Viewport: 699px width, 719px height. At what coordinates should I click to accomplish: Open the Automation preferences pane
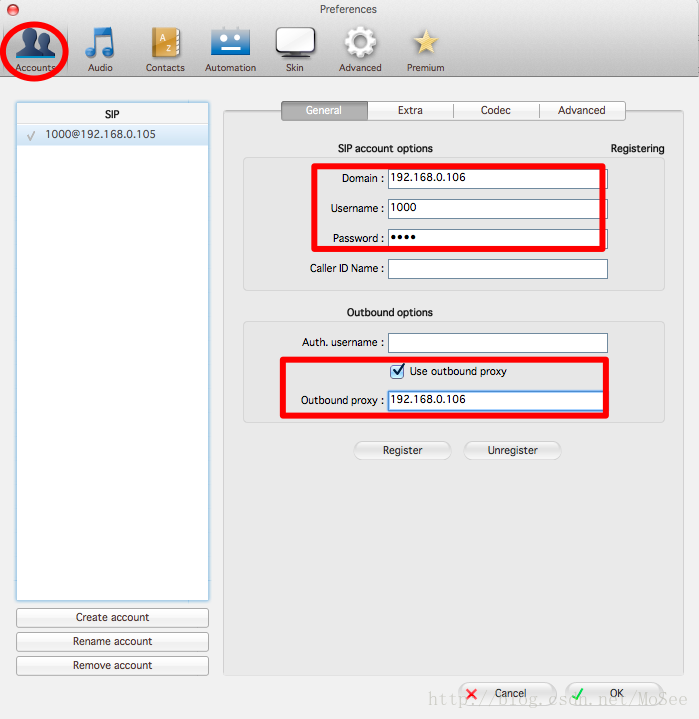pos(230,50)
